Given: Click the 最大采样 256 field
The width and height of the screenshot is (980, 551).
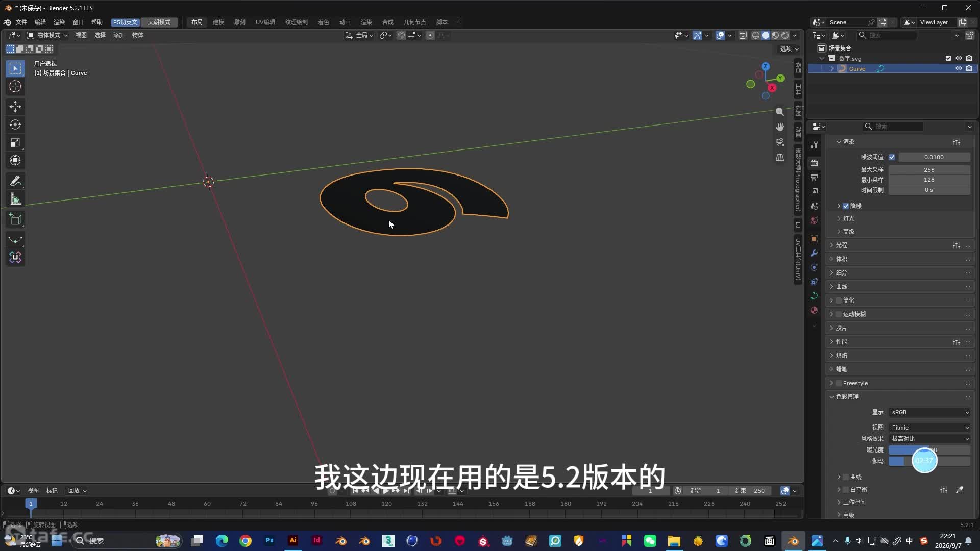Looking at the screenshot, I should (929, 170).
